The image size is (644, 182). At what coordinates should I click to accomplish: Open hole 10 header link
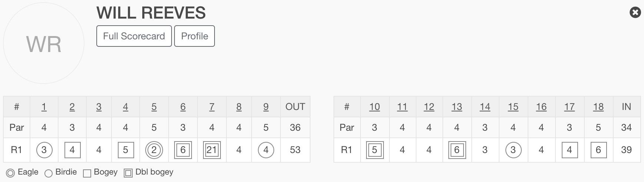[x=374, y=107]
